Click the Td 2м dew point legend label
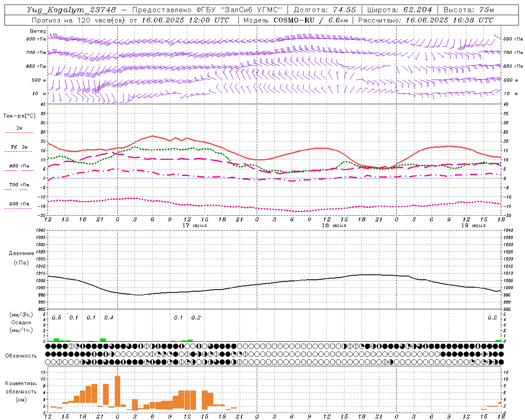Viewport: 525px width, 420px height. click(19, 147)
